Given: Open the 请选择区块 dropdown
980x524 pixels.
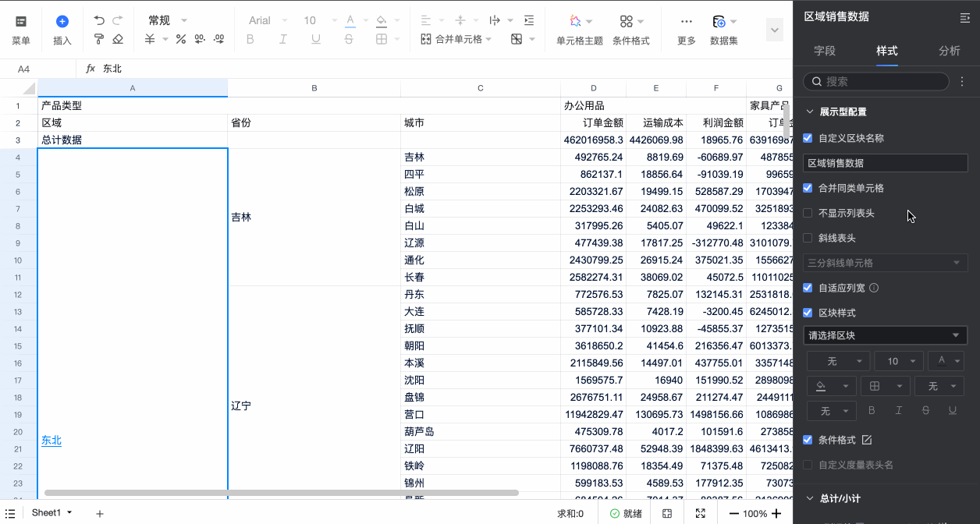Looking at the screenshot, I should click(x=886, y=335).
